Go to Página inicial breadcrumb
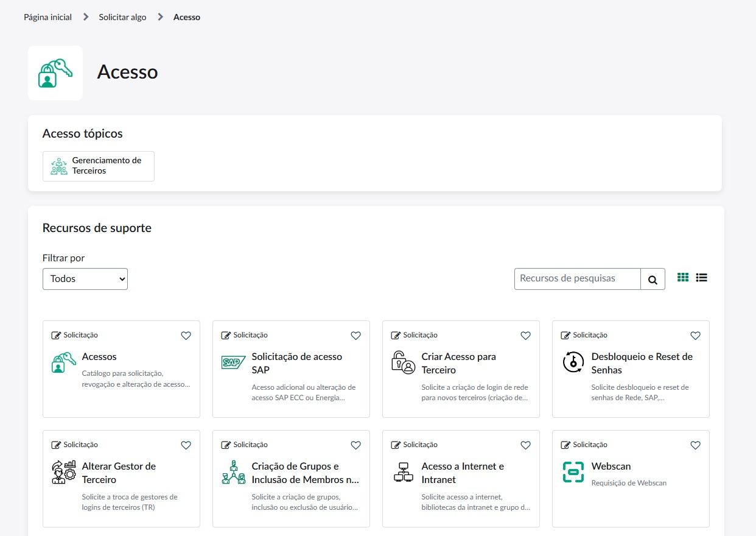Image resolution: width=756 pixels, height=536 pixels. point(47,17)
